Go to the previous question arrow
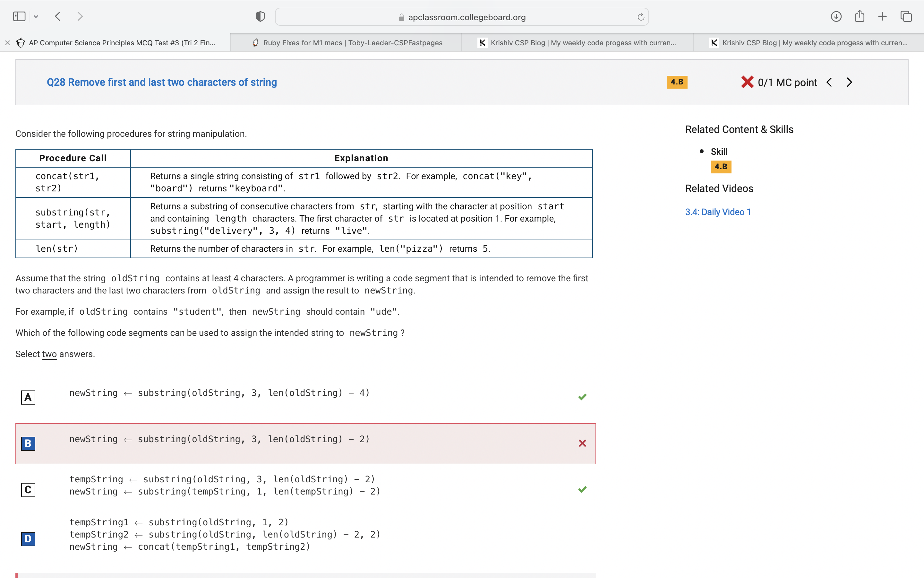This screenshot has width=924, height=578. (x=829, y=82)
